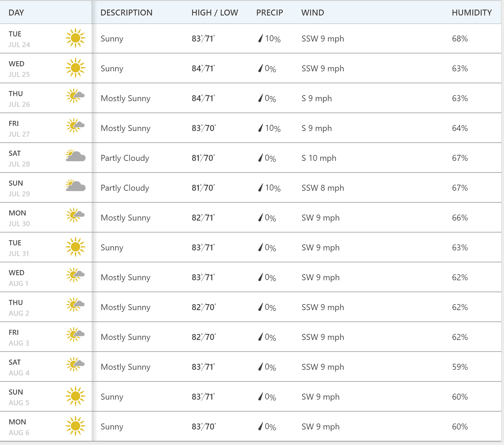Click the Partly Cloudy description for Sun Jul 29
Image resolution: width=504 pixels, height=445 pixels.
pyautogui.click(x=125, y=188)
